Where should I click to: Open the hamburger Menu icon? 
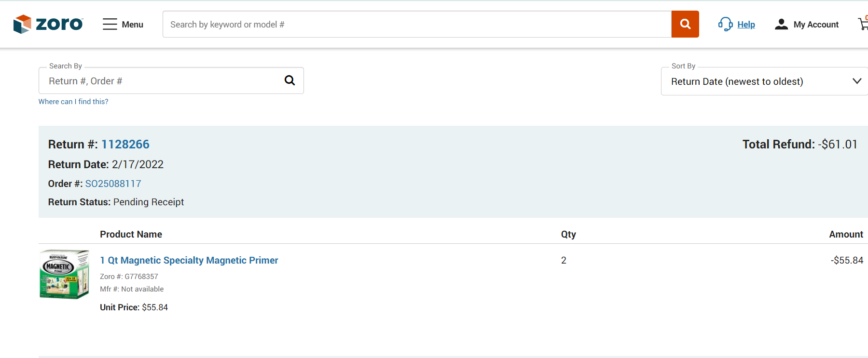pos(110,24)
